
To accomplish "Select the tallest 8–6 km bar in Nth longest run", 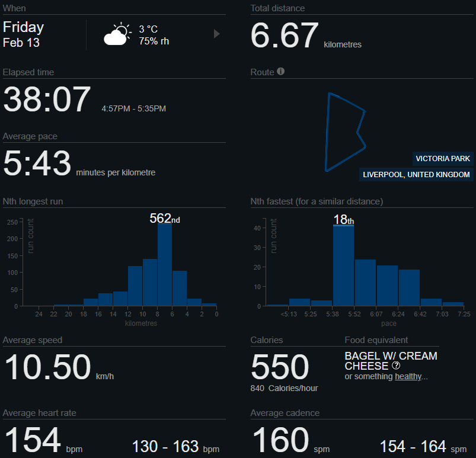I will tap(164, 265).
